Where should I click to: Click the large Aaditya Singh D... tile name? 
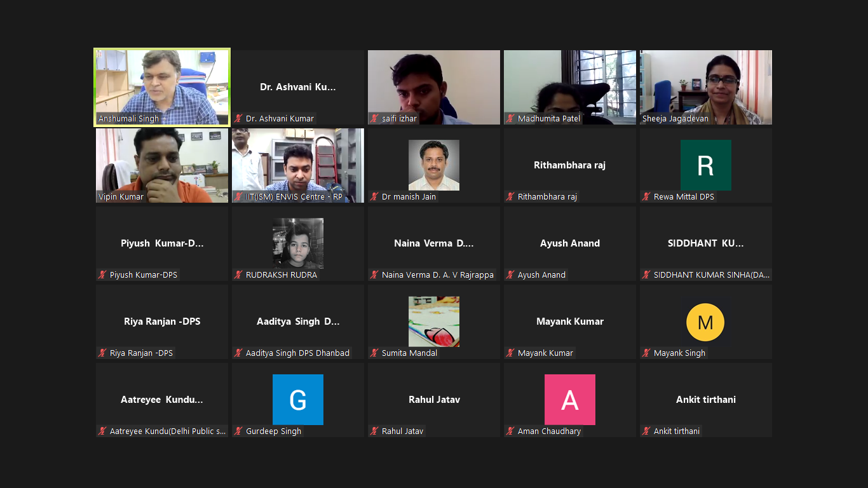click(x=298, y=322)
